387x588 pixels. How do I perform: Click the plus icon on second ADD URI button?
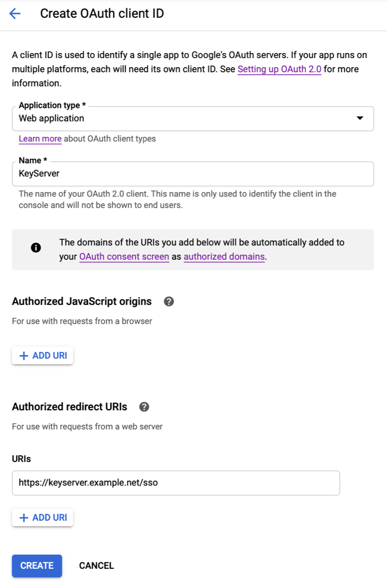23,518
